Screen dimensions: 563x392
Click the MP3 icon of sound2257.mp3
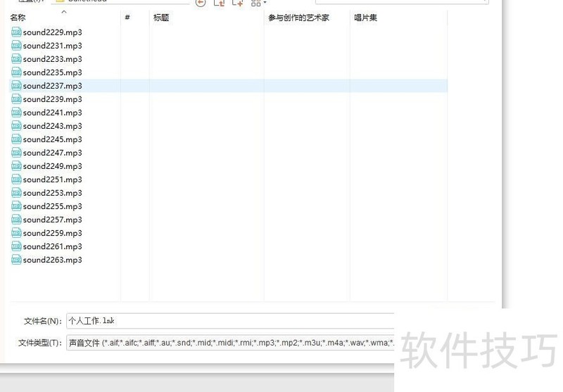pyautogui.click(x=16, y=220)
